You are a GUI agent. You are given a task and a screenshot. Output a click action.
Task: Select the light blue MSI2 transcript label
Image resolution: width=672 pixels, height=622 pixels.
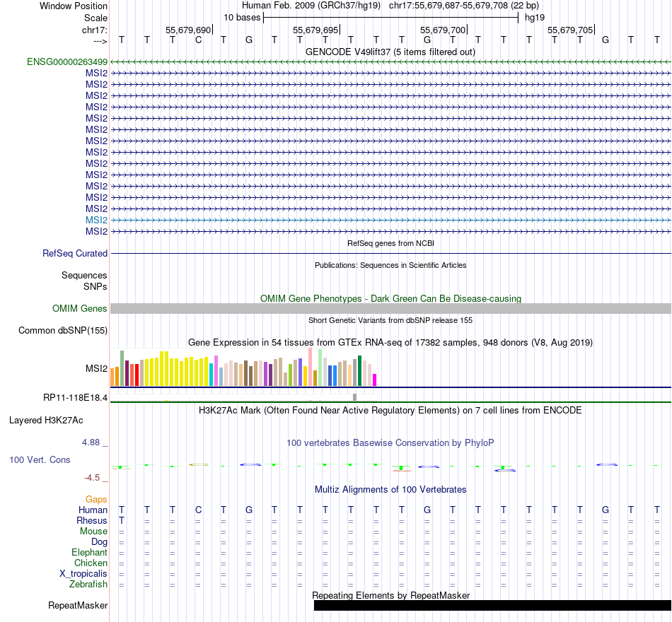point(96,220)
